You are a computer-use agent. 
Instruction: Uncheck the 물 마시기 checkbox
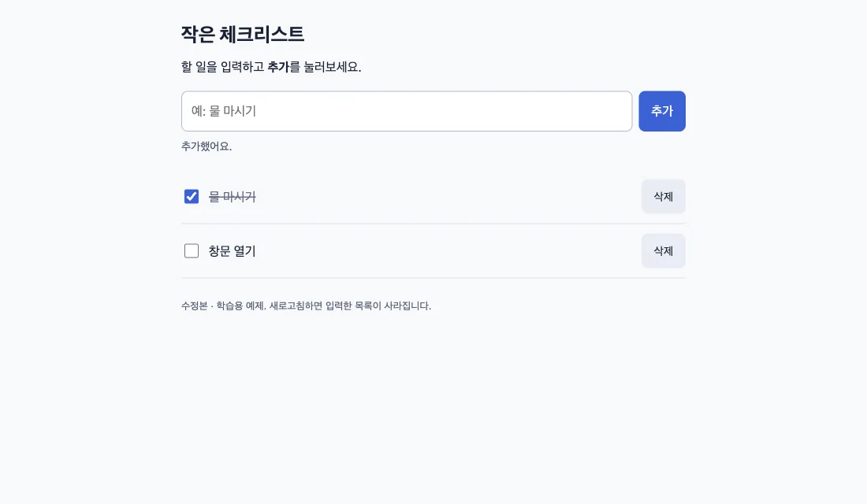click(192, 197)
